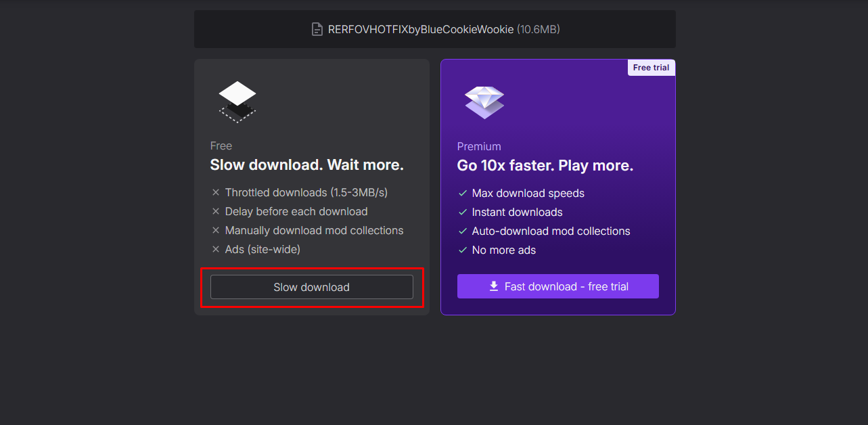Click the Premium label text
Image resolution: width=868 pixels, height=425 pixels.
coord(479,146)
